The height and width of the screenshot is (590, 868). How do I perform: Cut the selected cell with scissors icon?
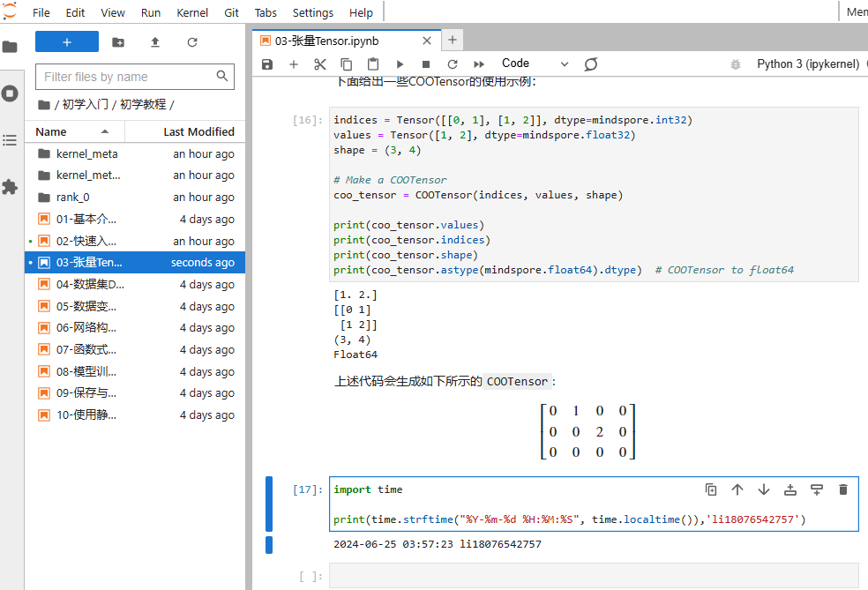coord(320,64)
